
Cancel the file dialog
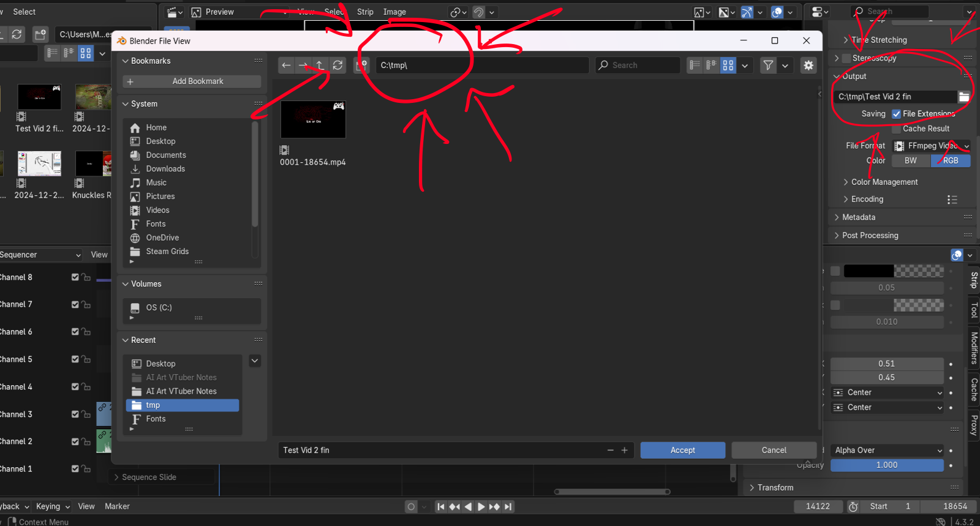(x=774, y=450)
